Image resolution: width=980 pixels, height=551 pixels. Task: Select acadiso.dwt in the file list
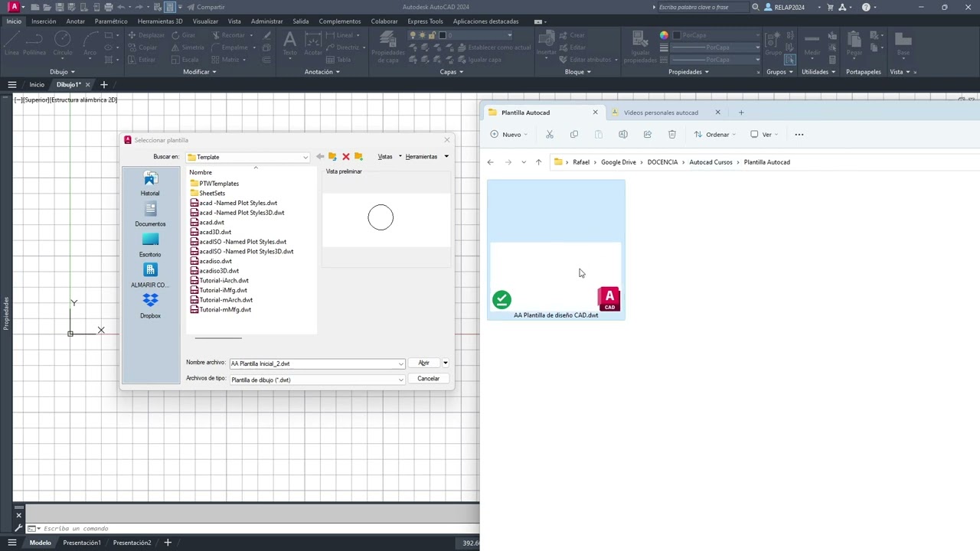pos(215,261)
